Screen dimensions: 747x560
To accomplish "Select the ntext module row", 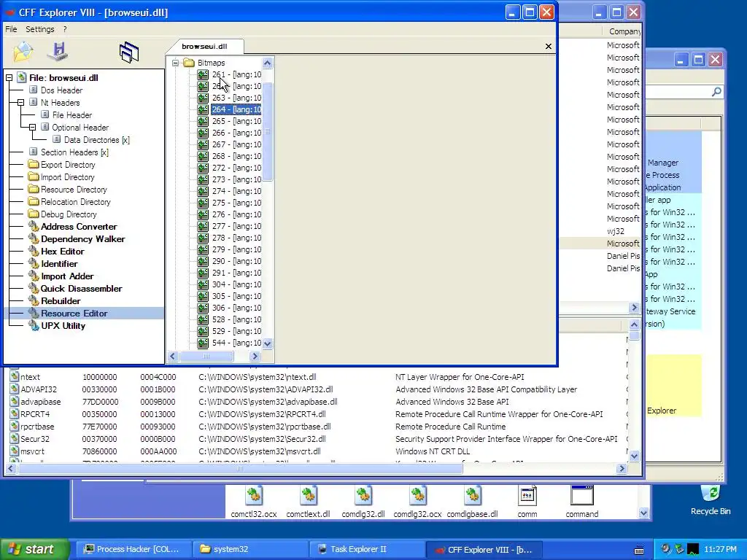I will 317,377.
